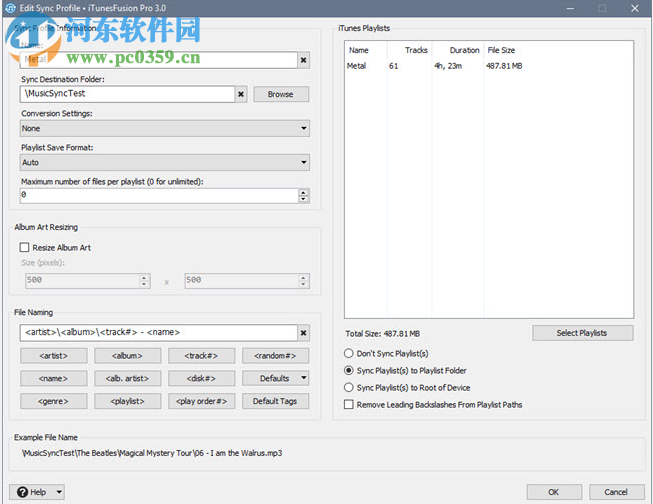
Task: Insert the <alb. artist> tag
Action: (x=127, y=378)
